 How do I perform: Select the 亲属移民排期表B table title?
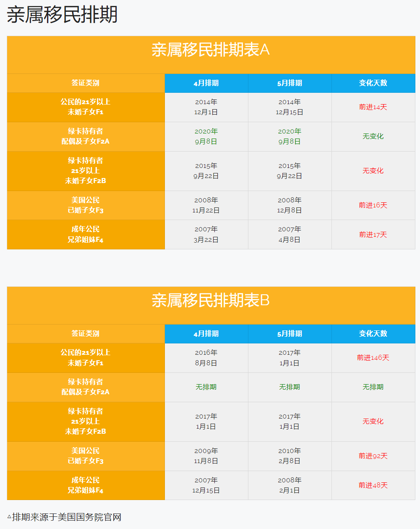[x=211, y=301]
